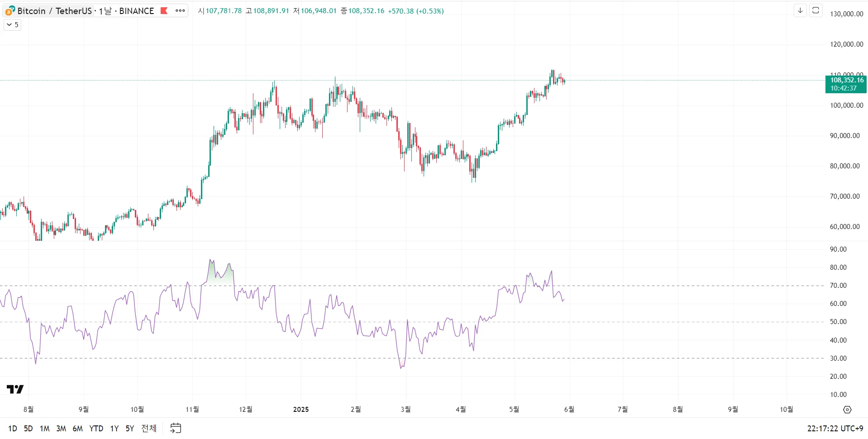Select the 1D time range
This screenshot has width=868, height=439.
point(13,428)
